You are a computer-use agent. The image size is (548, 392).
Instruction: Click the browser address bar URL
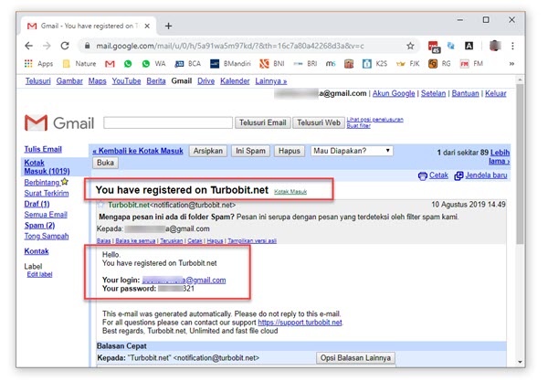[230, 46]
